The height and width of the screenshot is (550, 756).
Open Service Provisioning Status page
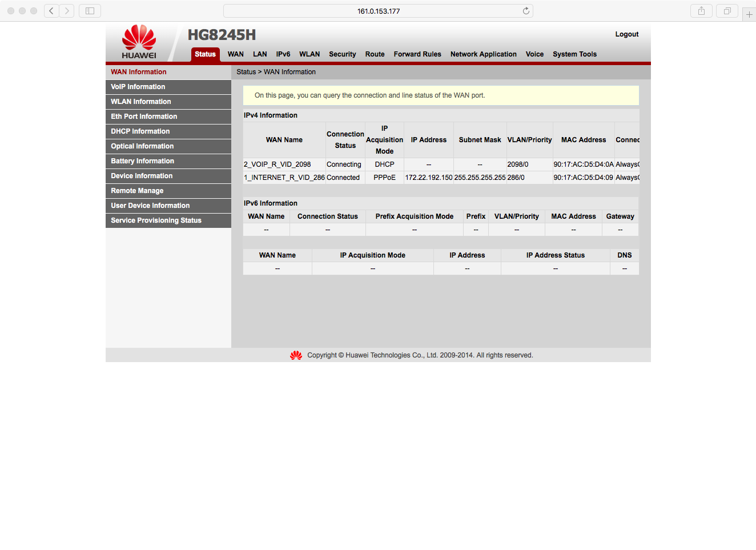click(x=156, y=220)
